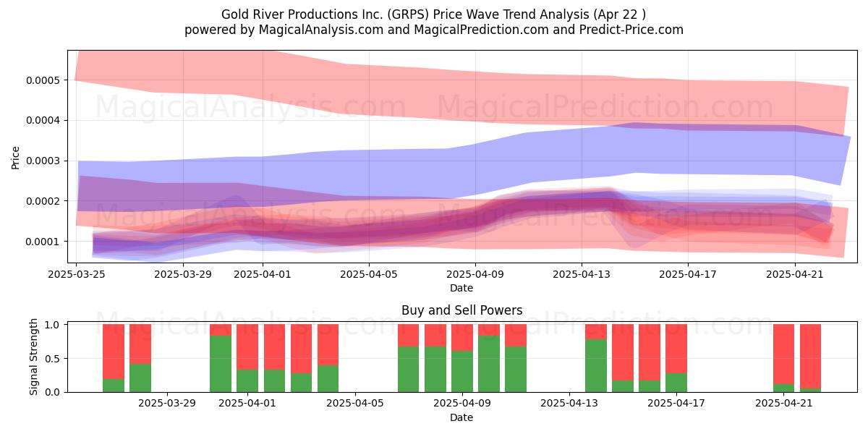Click the 'Date' label under Buy/Sell chart
This screenshot has height=434, width=868.
(x=461, y=417)
